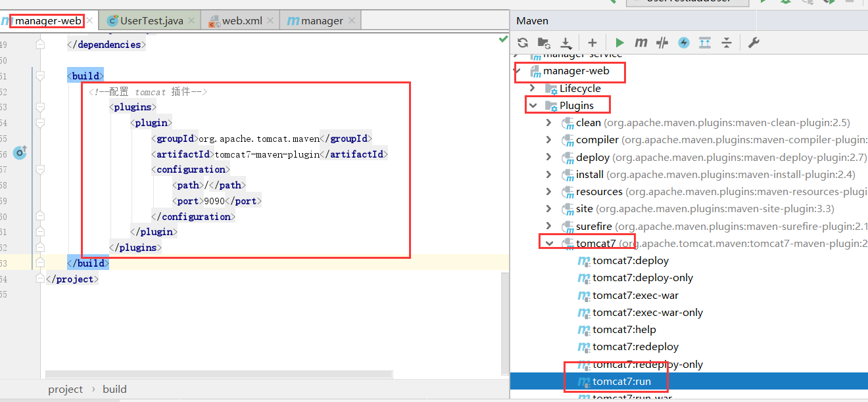Close the UserTest.java tab
Screen dimensions: 868x402
(x=191, y=21)
